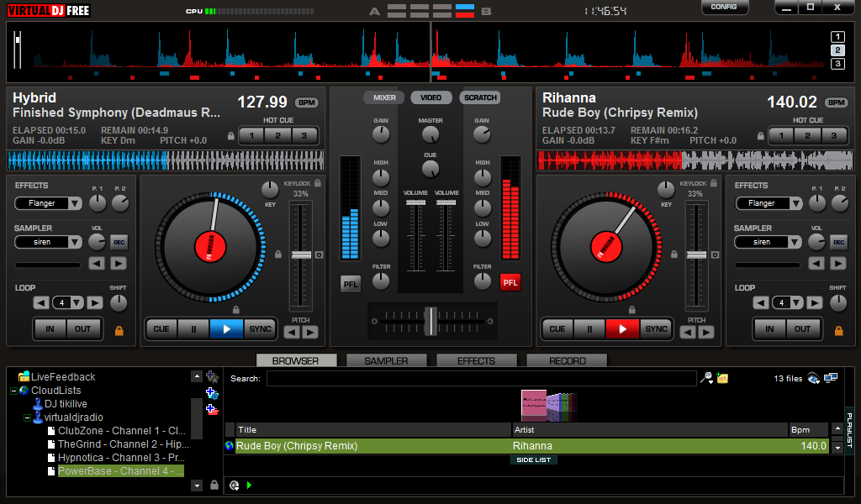Open the SIDE LIST panel
Viewport: 861px width, 504px height.
tap(534, 460)
